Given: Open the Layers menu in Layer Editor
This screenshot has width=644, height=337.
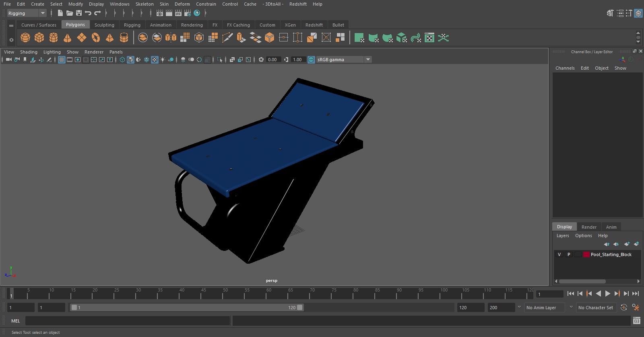Looking at the screenshot, I should coord(563,236).
